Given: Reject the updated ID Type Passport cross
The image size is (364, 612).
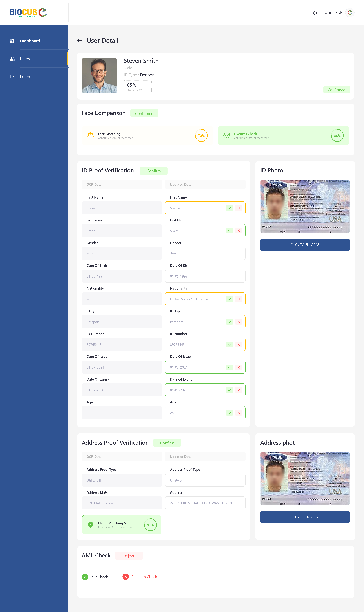Looking at the screenshot, I should pyautogui.click(x=239, y=322).
